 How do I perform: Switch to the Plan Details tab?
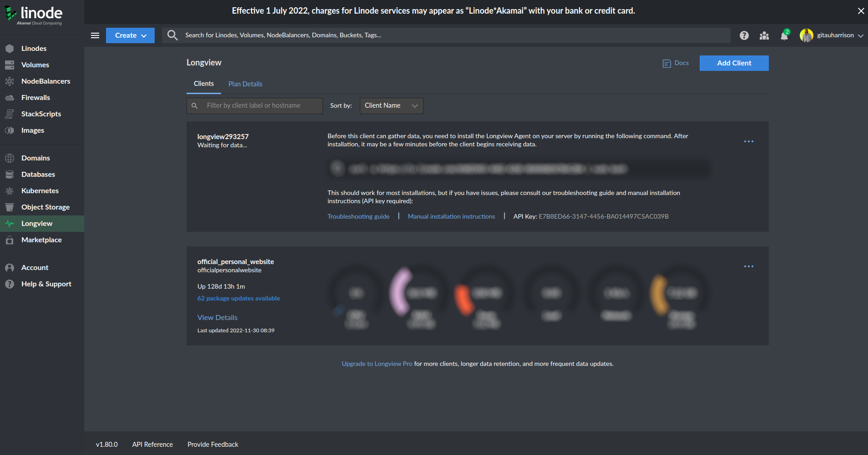pyautogui.click(x=245, y=84)
